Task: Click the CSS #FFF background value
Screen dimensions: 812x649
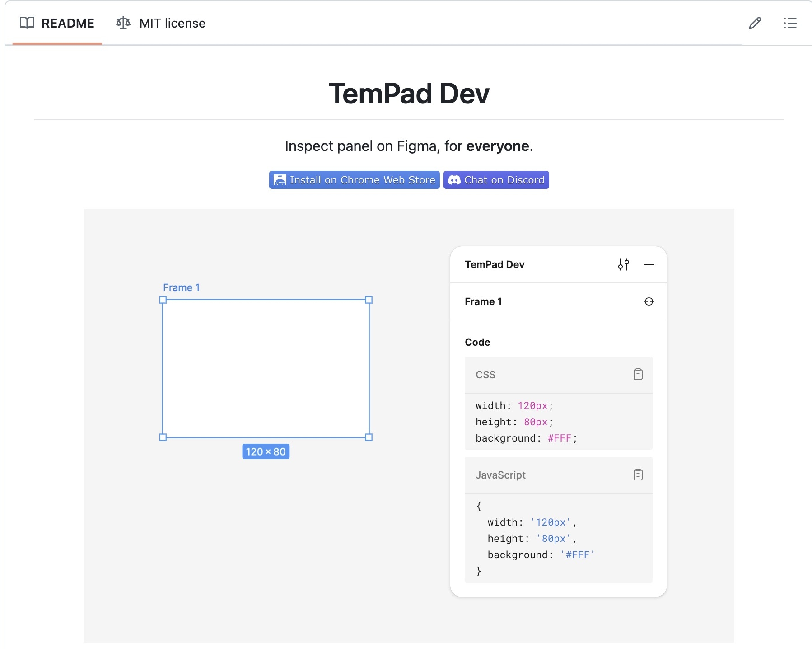Action: coord(560,438)
